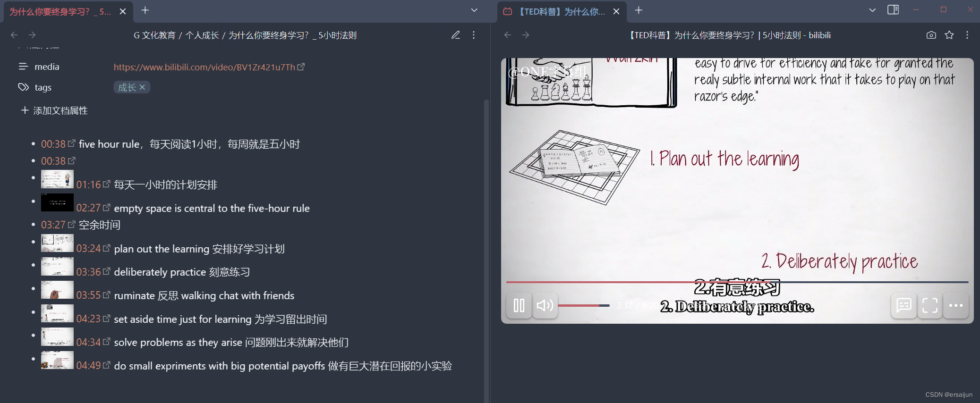This screenshot has height=403, width=980.
Task: Go forward in the note pane
Action: pos(32,35)
